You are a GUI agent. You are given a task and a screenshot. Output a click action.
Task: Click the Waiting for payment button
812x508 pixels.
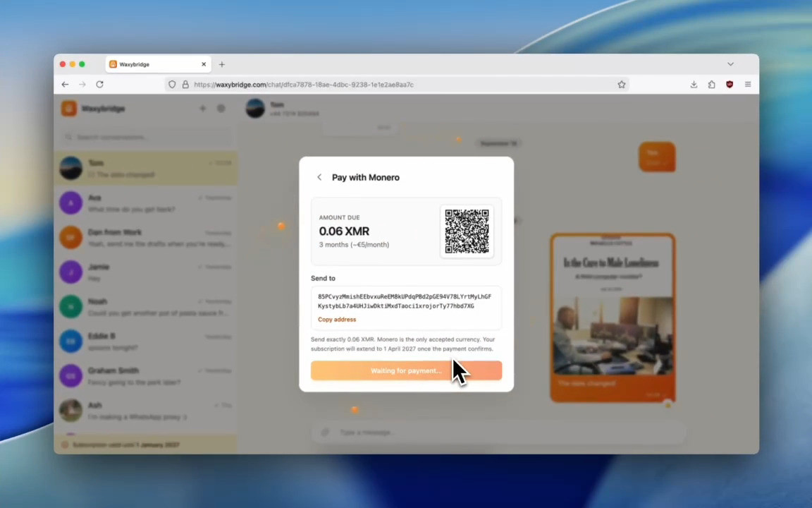(406, 370)
